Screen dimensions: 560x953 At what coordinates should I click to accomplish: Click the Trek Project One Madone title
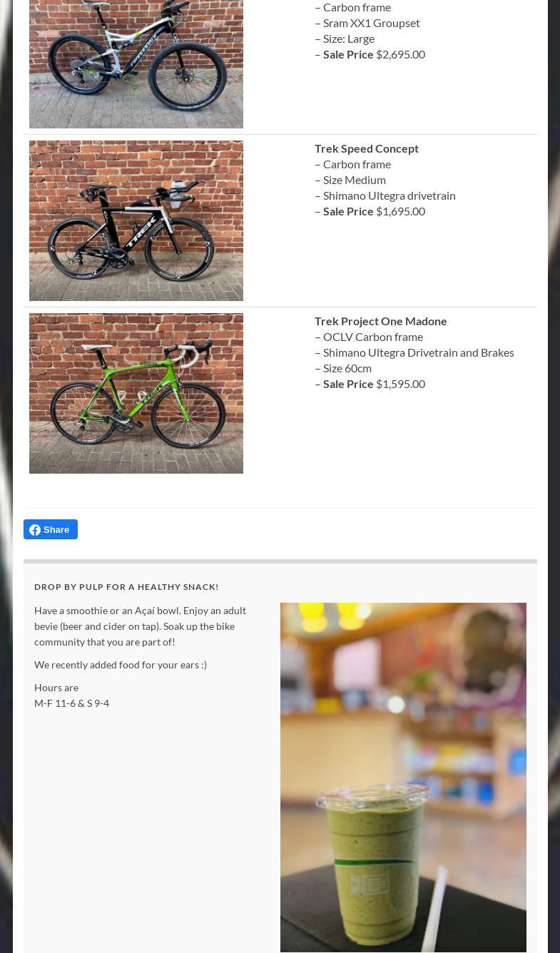(381, 321)
